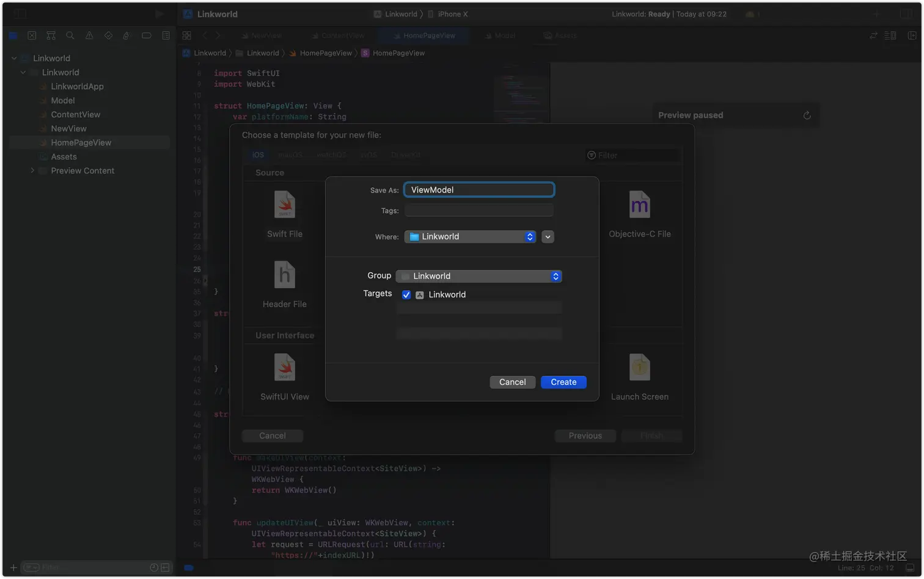924x579 pixels.
Task: Select ContentView file in navigator
Action: pos(75,115)
